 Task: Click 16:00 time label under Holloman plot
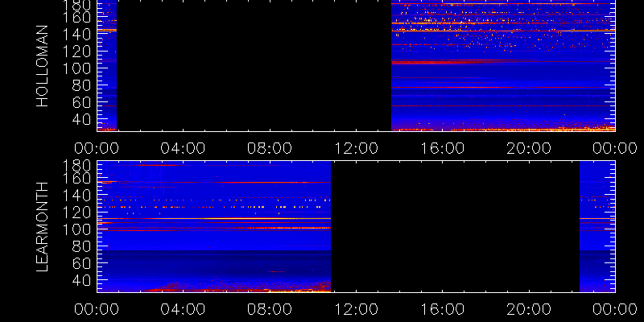click(442, 148)
